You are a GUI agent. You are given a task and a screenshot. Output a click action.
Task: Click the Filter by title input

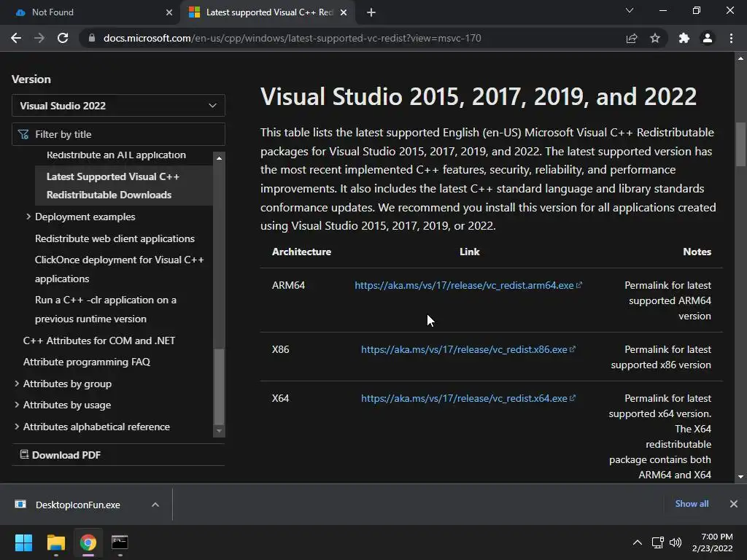(x=124, y=134)
